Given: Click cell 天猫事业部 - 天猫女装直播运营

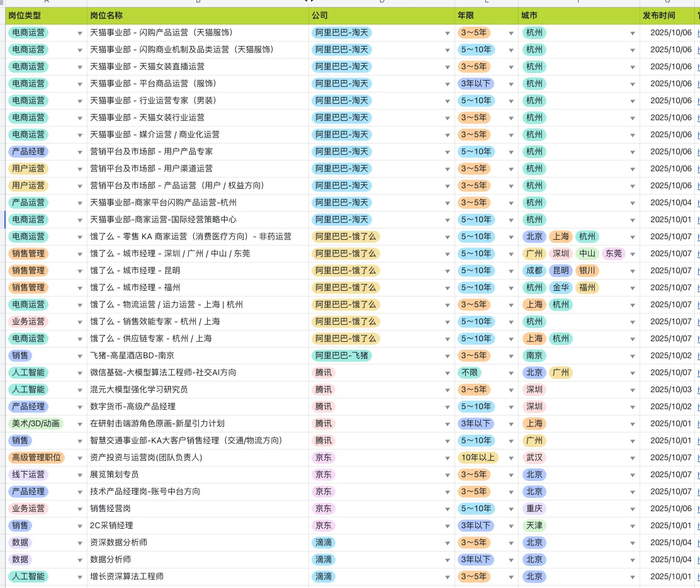Looking at the screenshot, I should (x=198, y=67).
